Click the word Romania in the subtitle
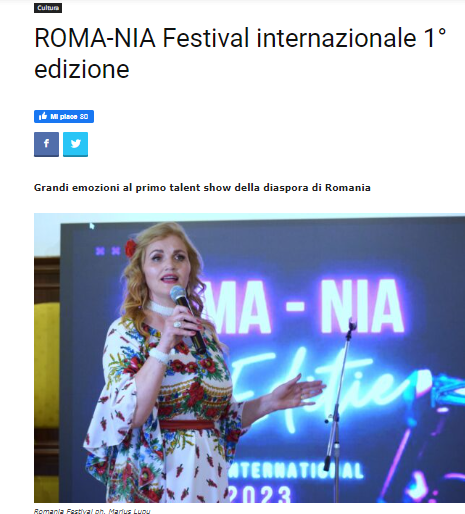 [348, 188]
